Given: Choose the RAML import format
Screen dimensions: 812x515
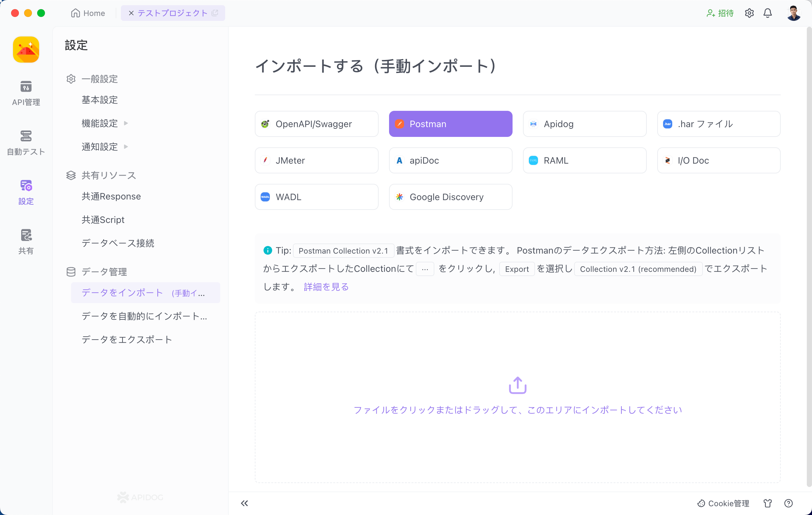Looking at the screenshot, I should [x=584, y=160].
